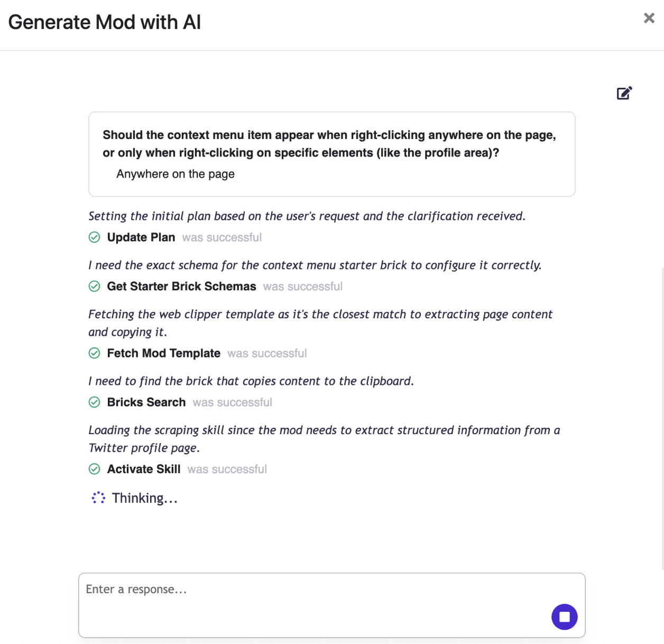The height and width of the screenshot is (644, 664).
Task: Click the "Thinking…" status text
Action: [145, 498]
